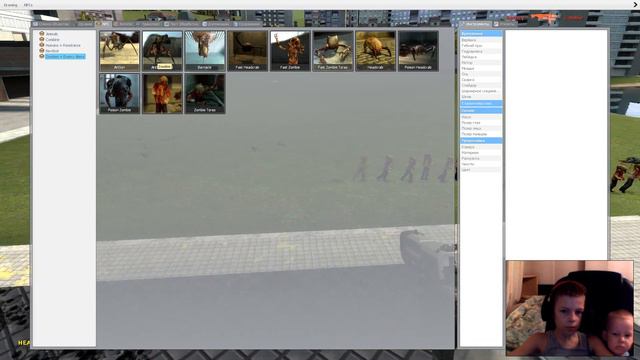The image size is (640, 360).
Task: Open the NextBot category
Action: click(52, 51)
